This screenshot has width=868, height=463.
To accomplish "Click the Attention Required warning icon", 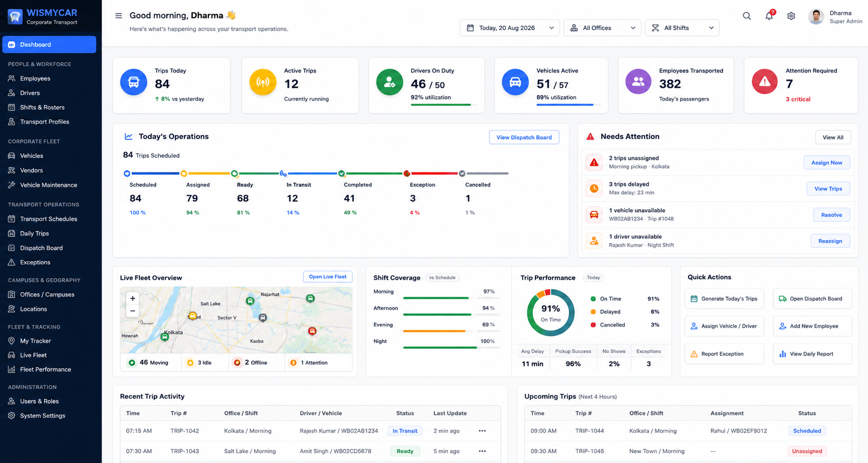I will (765, 82).
